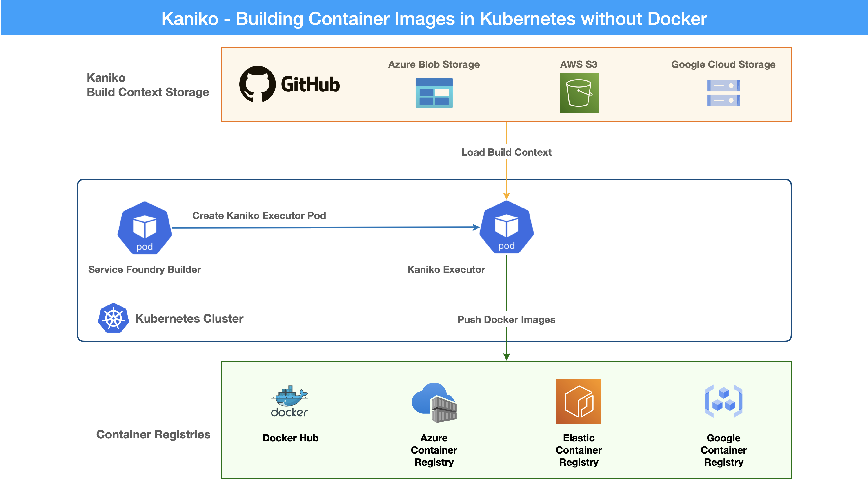
Task: Click 'Create Kaniko Executor Pod' label
Action: click(259, 216)
